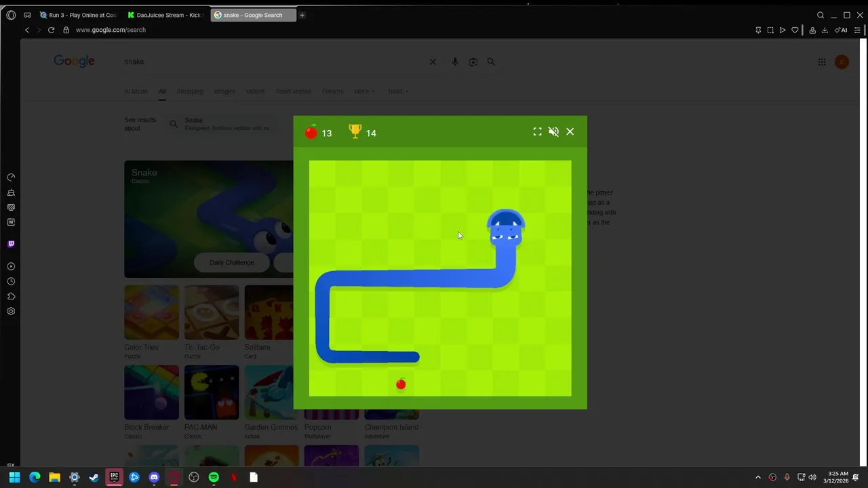Take a snapshot with the capture icon

point(770,30)
